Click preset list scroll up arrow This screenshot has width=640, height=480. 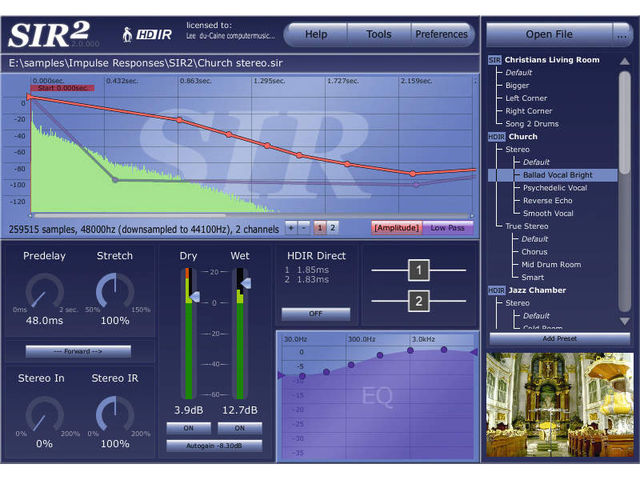(x=624, y=62)
